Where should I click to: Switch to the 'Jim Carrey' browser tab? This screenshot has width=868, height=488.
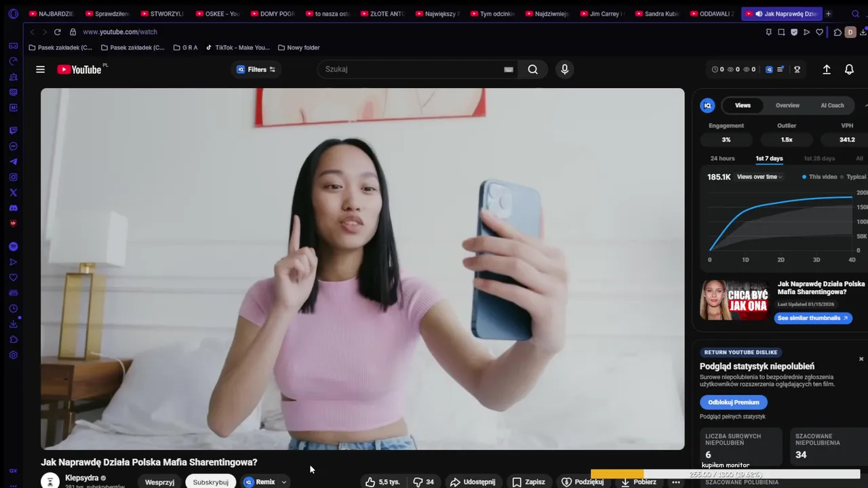[602, 14]
